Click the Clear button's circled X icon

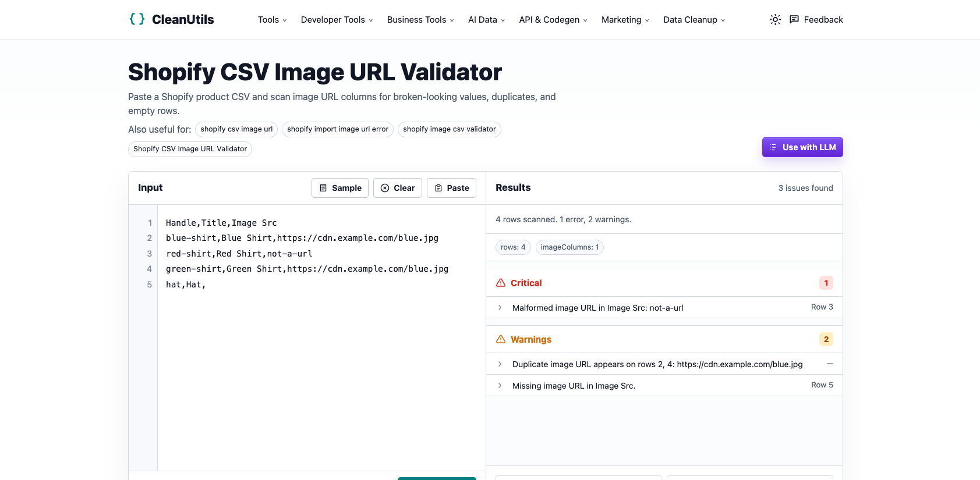385,188
